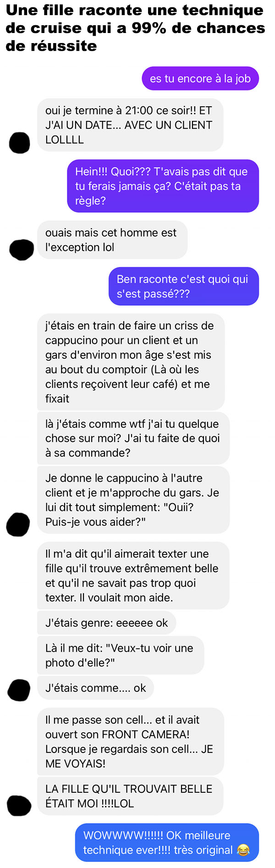The image size is (275, 868).
Task: Click the avatar beside 'Puis-je vous aider?'
Action: [18, 524]
